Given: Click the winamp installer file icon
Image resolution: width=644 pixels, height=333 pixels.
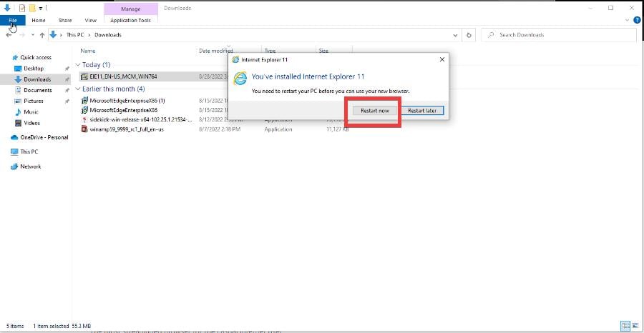Looking at the screenshot, I should point(84,129).
